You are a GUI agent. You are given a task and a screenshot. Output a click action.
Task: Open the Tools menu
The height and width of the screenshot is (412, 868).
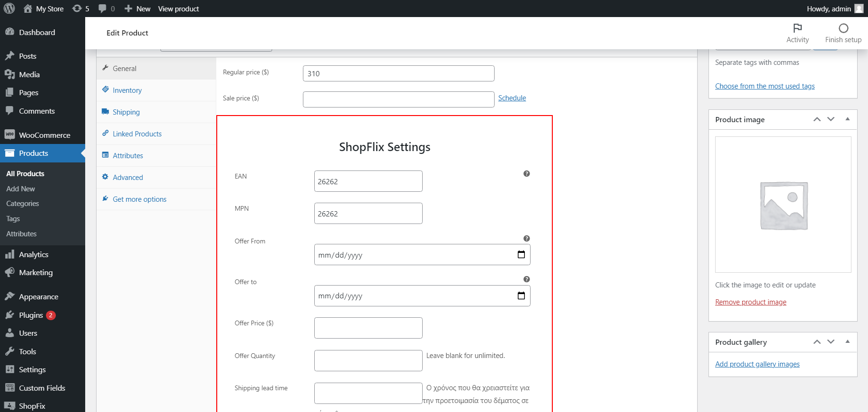point(43,351)
